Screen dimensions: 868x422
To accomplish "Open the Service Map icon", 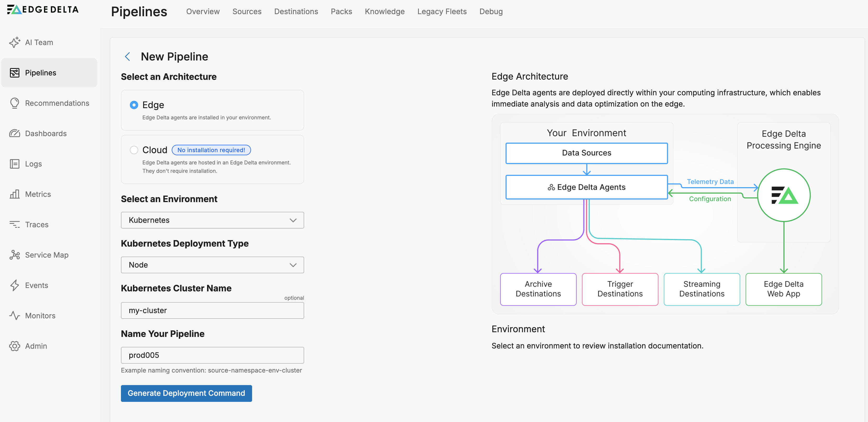I will point(14,255).
